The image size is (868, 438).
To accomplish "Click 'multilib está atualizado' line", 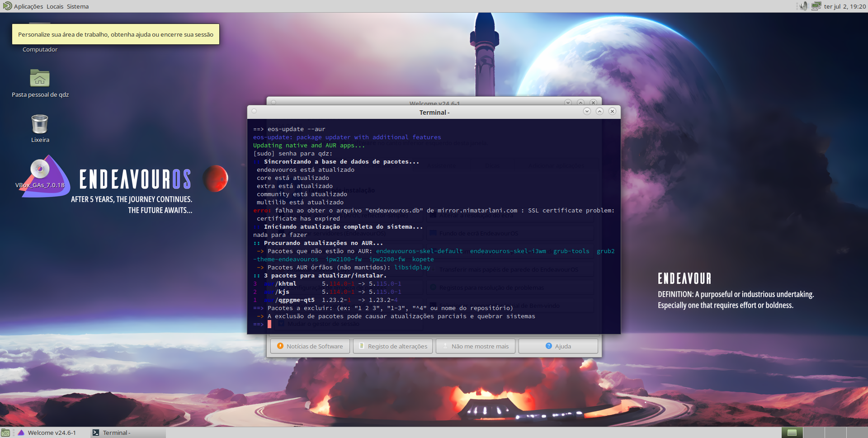I will 300,203.
